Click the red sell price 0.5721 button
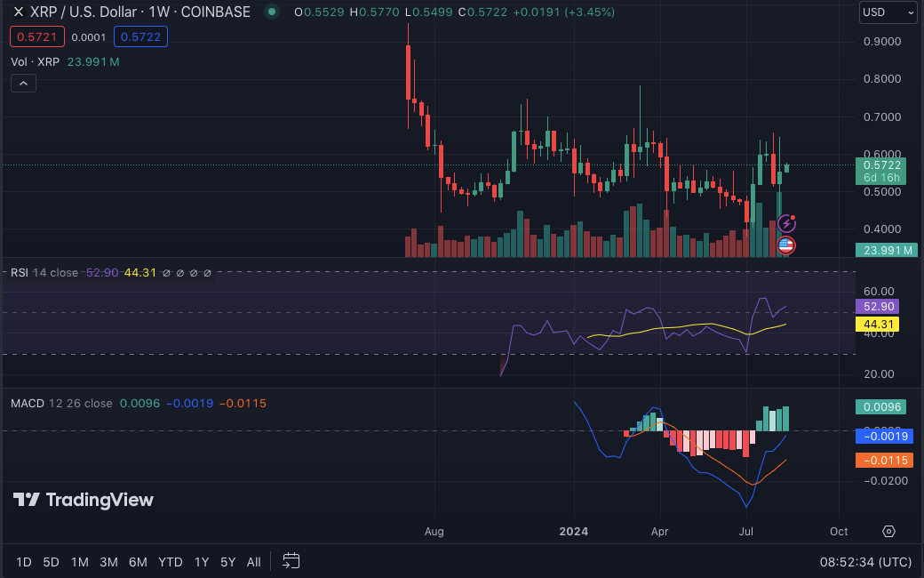924x578 pixels. [x=36, y=36]
